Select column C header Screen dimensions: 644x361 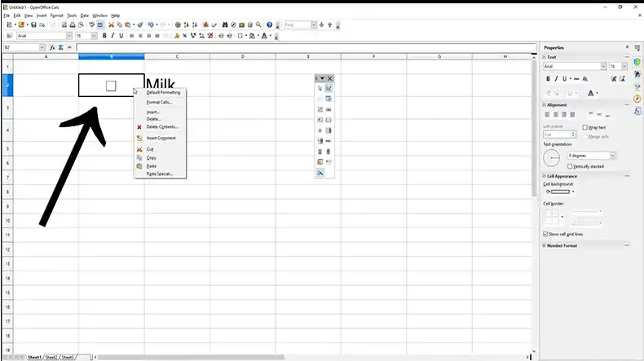pos(177,57)
